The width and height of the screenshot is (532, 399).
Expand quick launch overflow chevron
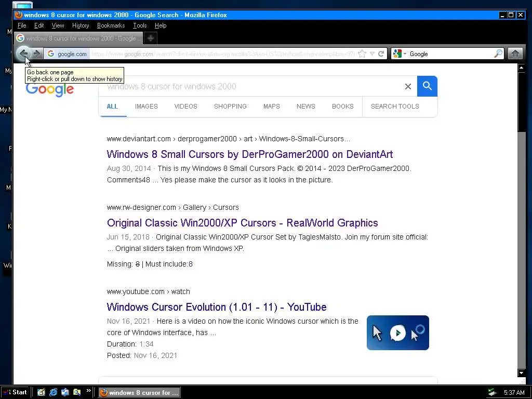[x=88, y=391]
